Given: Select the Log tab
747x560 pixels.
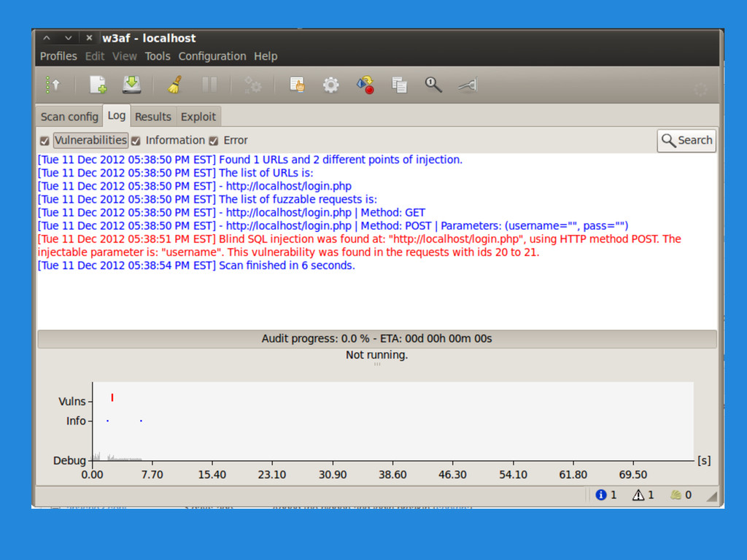Looking at the screenshot, I should click(x=117, y=115).
